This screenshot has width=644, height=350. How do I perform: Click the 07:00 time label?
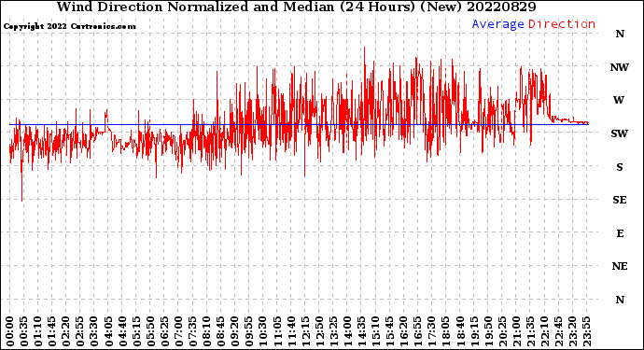pyautogui.click(x=178, y=331)
